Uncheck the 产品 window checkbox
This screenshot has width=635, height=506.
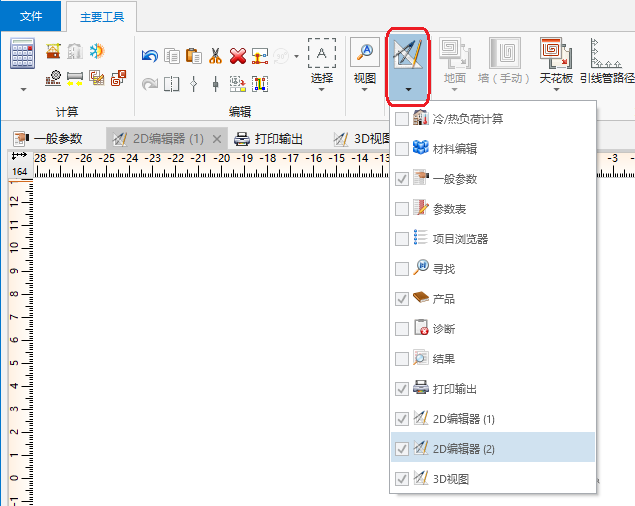pos(402,299)
